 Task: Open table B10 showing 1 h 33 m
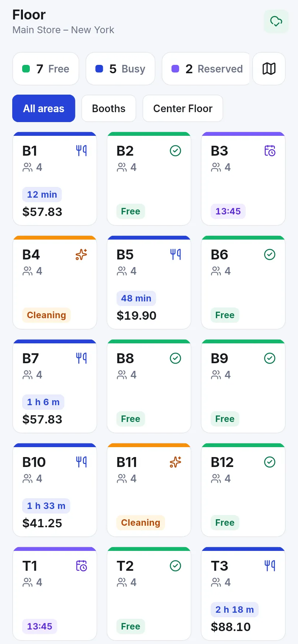[55, 490]
